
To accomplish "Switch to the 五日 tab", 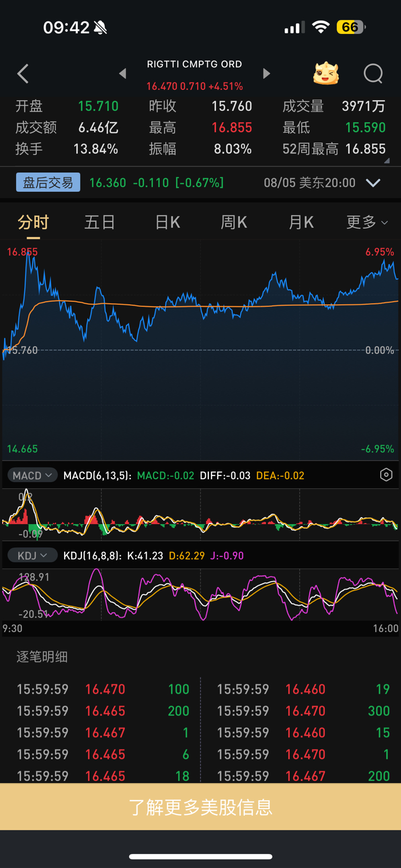I will click(x=100, y=222).
